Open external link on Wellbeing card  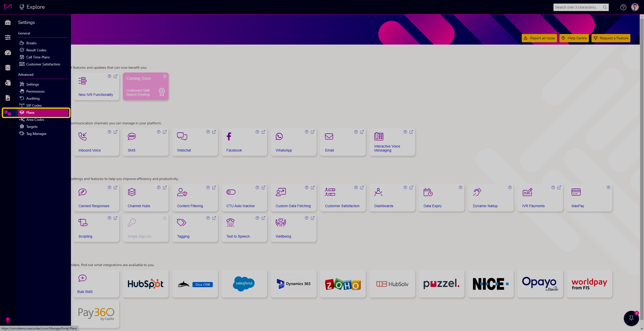point(313,218)
